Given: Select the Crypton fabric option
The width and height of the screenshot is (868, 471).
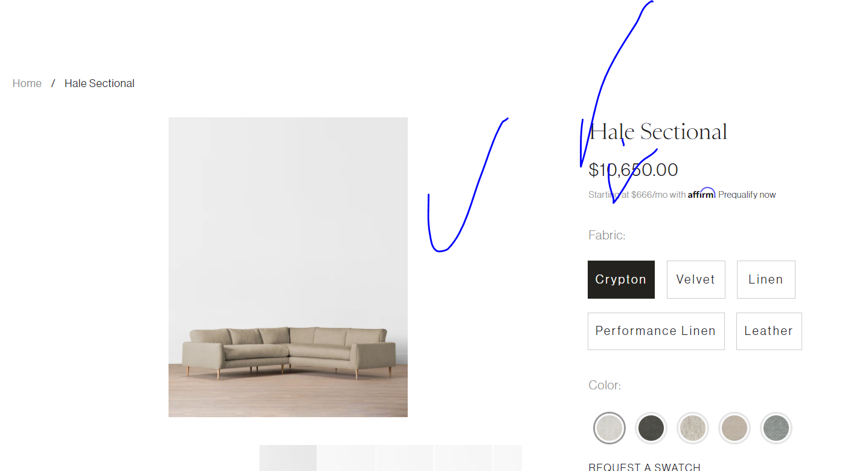Looking at the screenshot, I should point(621,279).
